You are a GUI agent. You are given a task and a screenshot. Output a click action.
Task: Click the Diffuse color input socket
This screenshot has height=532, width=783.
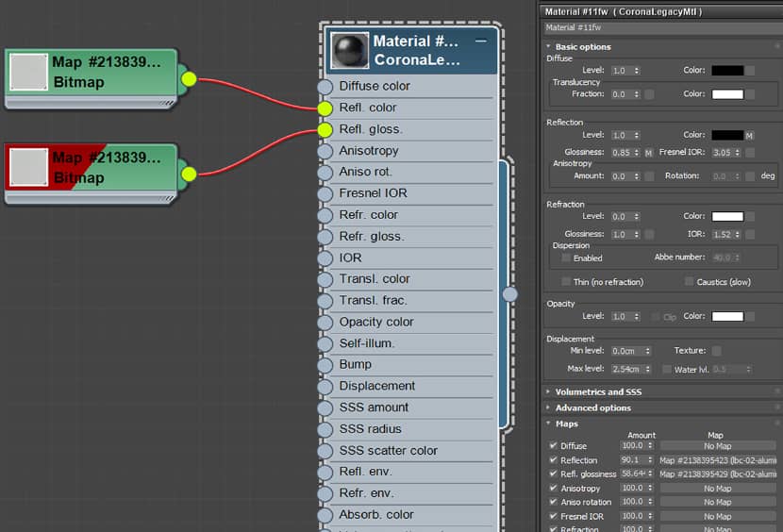(325, 87)
